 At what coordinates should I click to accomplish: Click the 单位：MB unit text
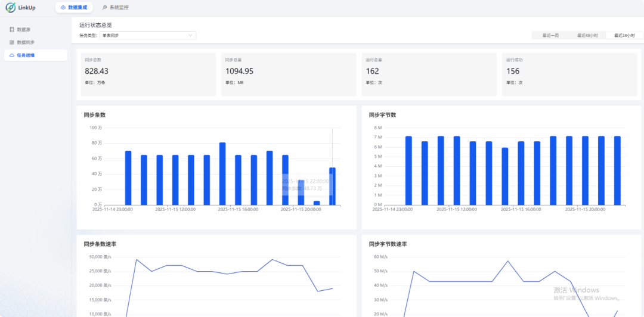pyautogui.click(x=234, y=83)
